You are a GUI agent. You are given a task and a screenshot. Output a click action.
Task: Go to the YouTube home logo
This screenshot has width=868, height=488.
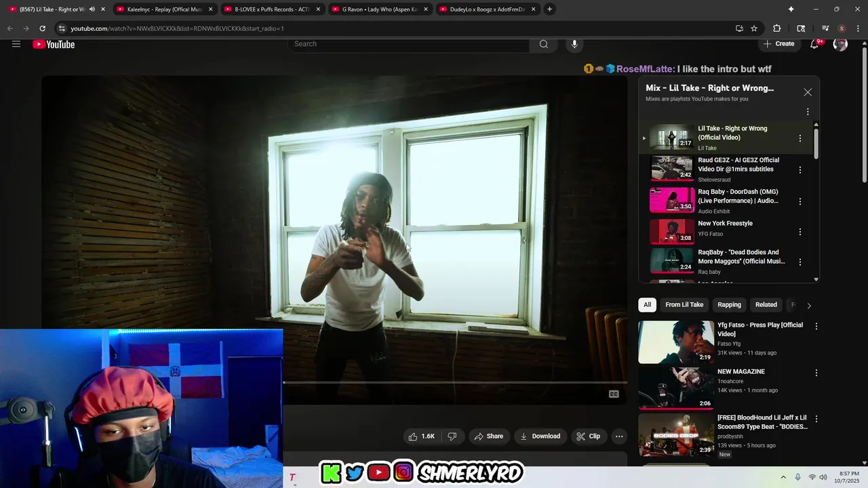coord(54,44)
